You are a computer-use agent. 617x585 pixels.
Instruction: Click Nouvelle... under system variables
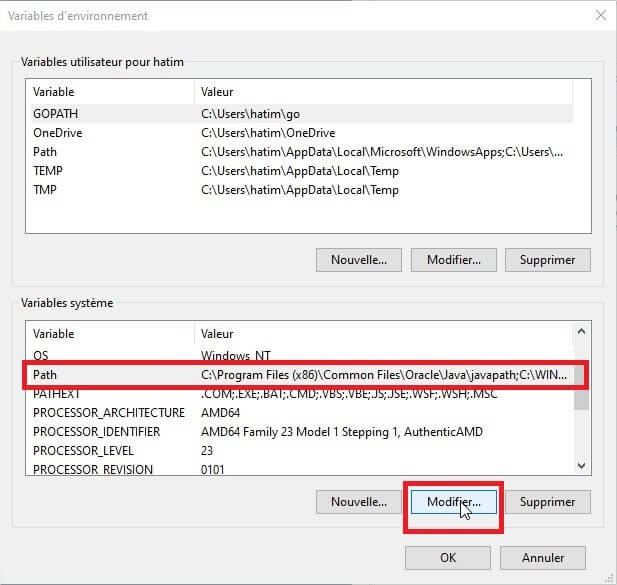tap(359, 501)
